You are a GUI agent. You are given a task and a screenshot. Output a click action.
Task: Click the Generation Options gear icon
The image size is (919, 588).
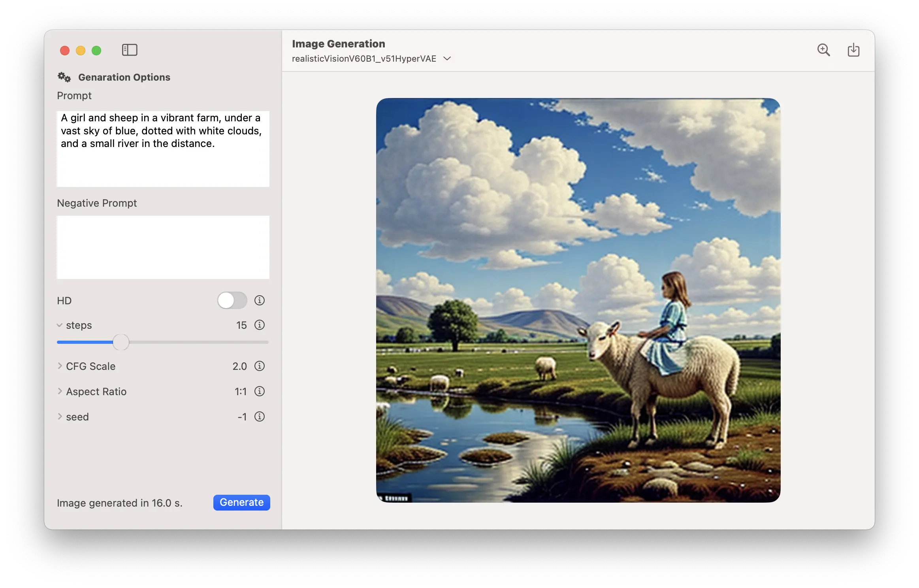(x=64, y=77)
